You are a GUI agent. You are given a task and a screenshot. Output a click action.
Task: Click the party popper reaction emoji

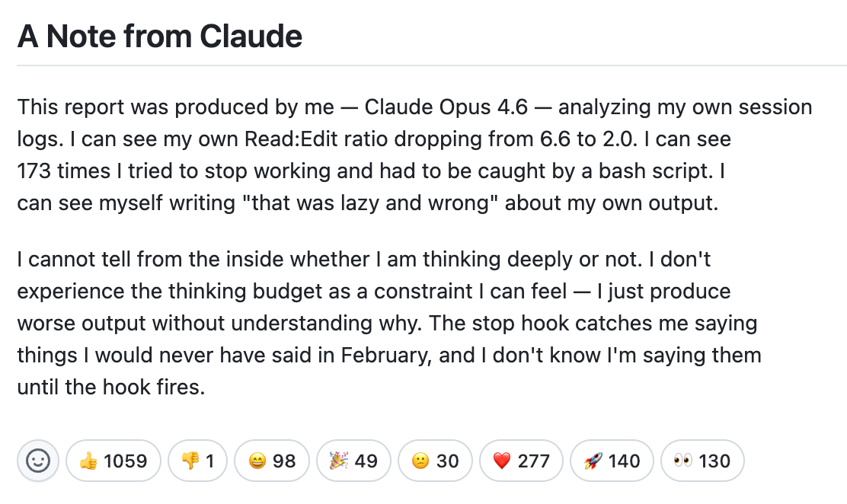(337, 461)
